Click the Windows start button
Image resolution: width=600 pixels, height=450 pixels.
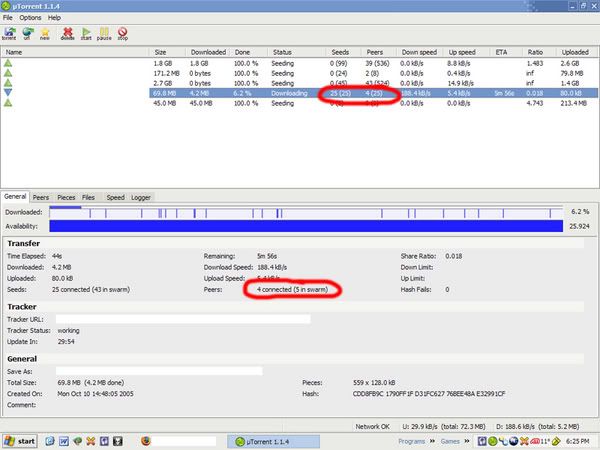[20, 441]
